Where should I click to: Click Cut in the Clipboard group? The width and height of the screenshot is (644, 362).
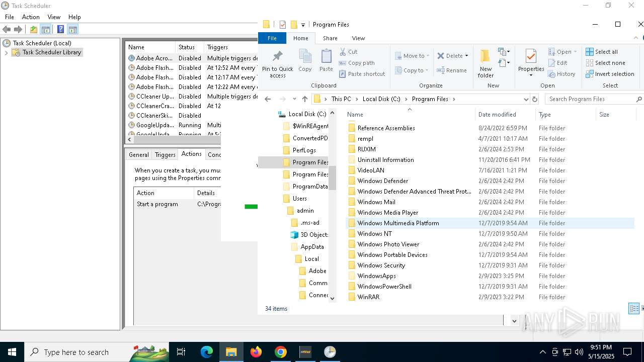[348, 52]
